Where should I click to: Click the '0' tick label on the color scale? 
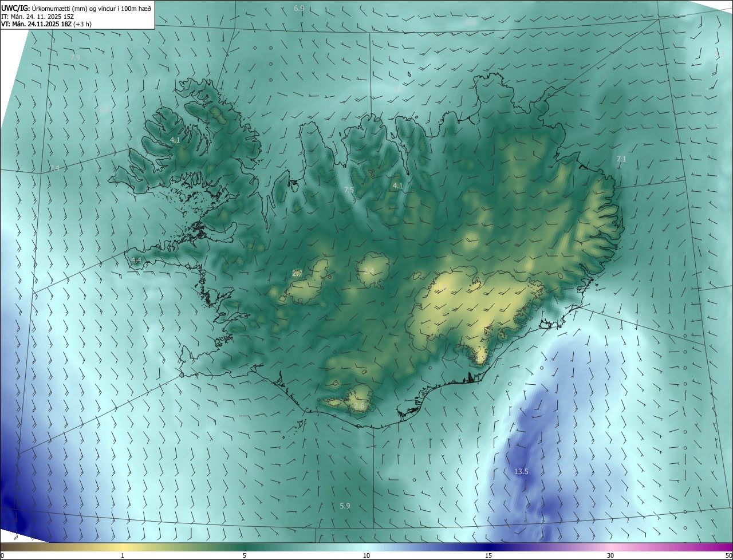tap(2, 555)
